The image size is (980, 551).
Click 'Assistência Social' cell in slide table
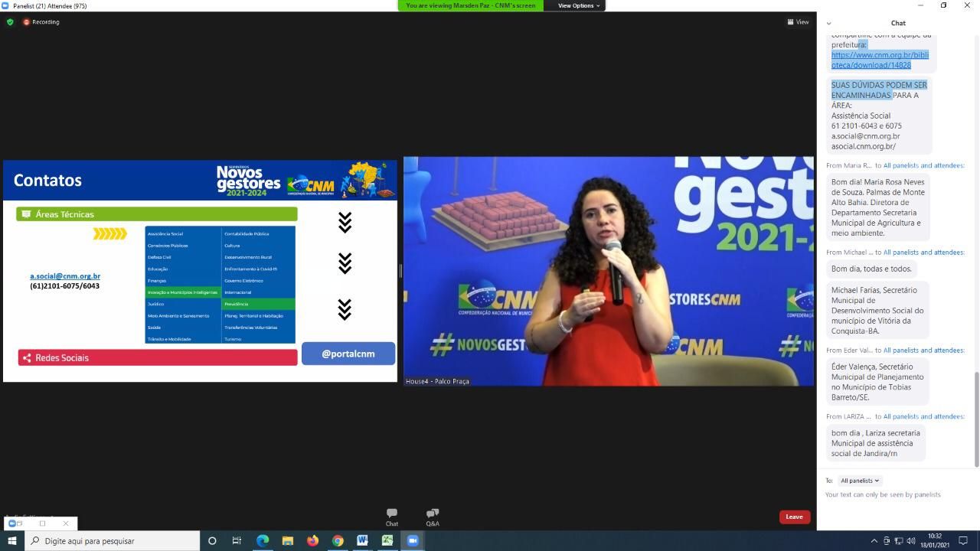(183, 233)
